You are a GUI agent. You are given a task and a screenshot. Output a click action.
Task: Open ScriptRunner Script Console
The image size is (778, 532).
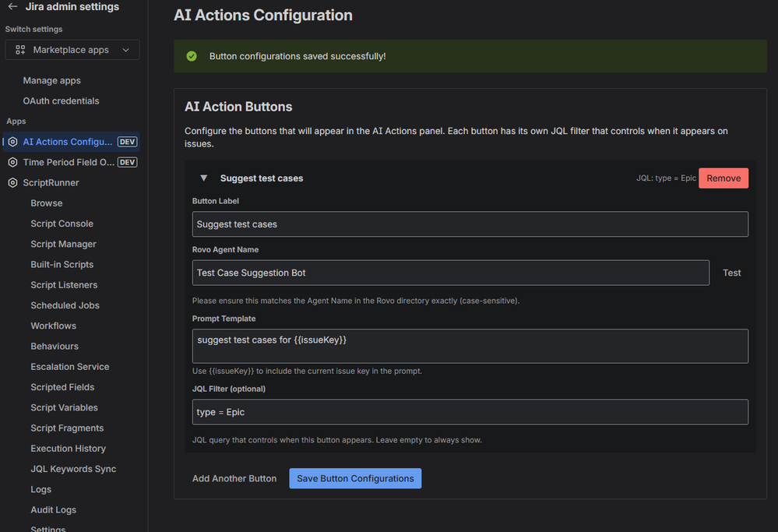point(62,224)
